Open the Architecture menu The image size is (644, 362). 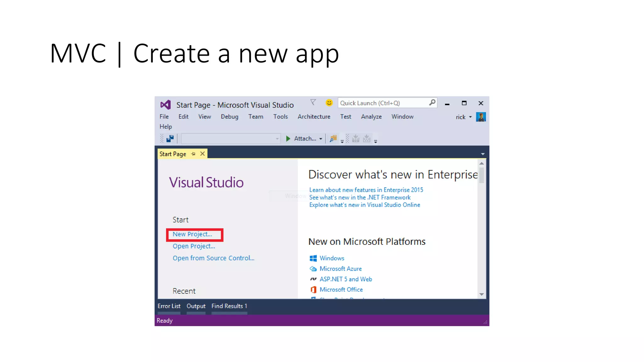314,117
